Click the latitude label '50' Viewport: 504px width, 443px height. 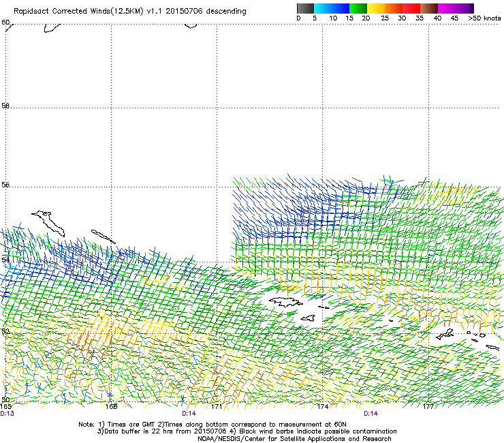coord(5,399)
